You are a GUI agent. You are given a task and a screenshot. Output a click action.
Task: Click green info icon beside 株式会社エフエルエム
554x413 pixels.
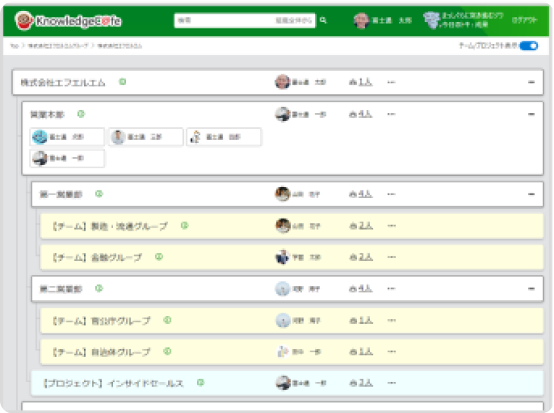(123, 82)
